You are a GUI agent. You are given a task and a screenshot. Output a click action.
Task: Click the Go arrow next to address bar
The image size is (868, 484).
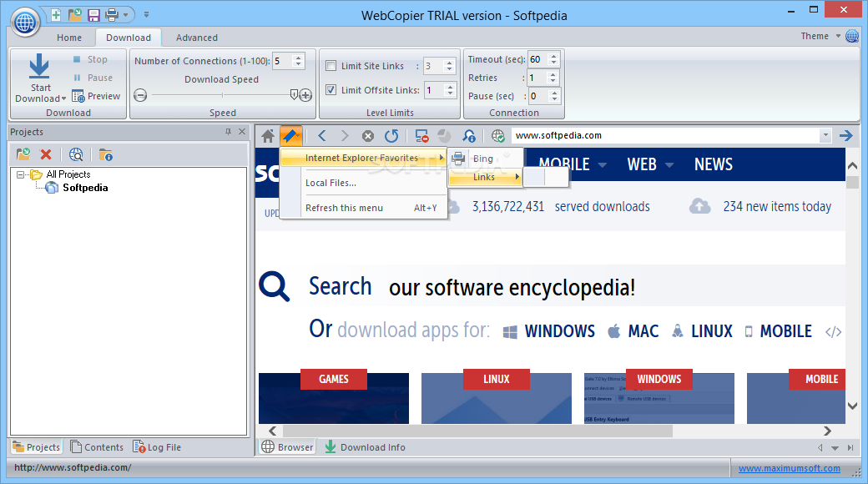(x=845, y=136)
